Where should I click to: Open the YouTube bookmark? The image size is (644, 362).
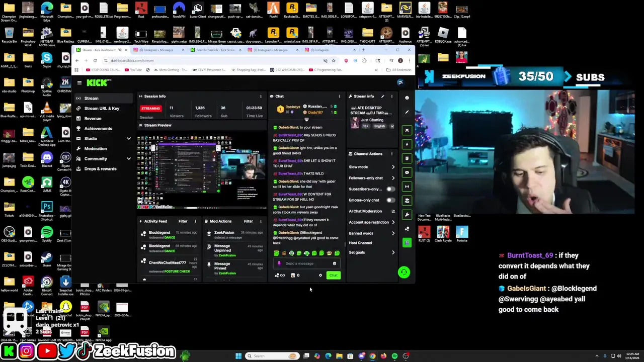tap(133, 70)
